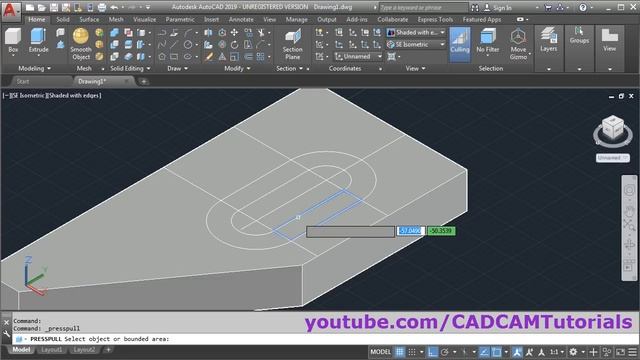Viewport: 640px width, 360px height.
Task: Expand the Draw panel
Action: click(x=178, y=69)
